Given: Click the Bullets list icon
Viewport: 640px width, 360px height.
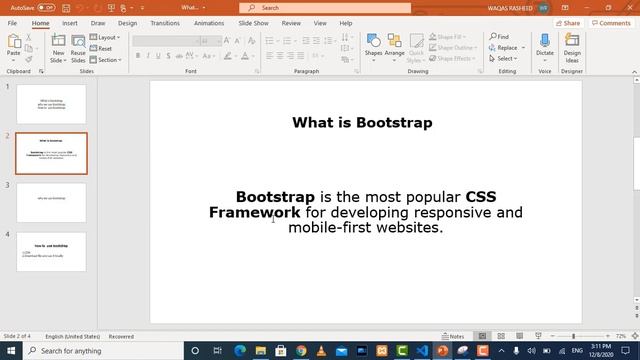Looking at the screenshot, I should click(269, 41).
